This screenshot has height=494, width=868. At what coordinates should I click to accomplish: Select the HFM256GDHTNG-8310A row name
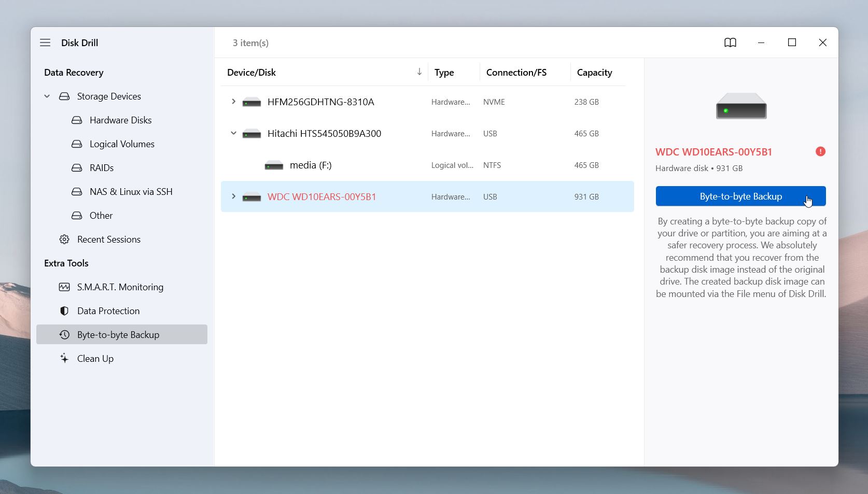click(321, 102)
